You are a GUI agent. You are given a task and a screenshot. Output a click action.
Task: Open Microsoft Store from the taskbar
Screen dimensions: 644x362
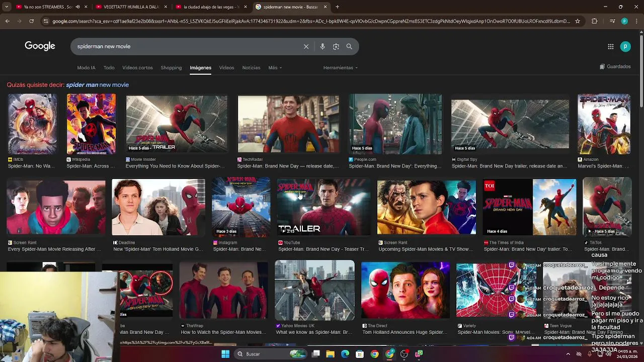[x=360, y=354]
